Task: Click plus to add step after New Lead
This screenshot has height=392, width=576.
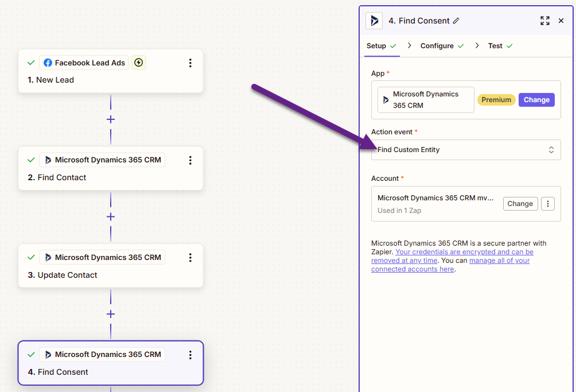Action: (x=111, y=119)
